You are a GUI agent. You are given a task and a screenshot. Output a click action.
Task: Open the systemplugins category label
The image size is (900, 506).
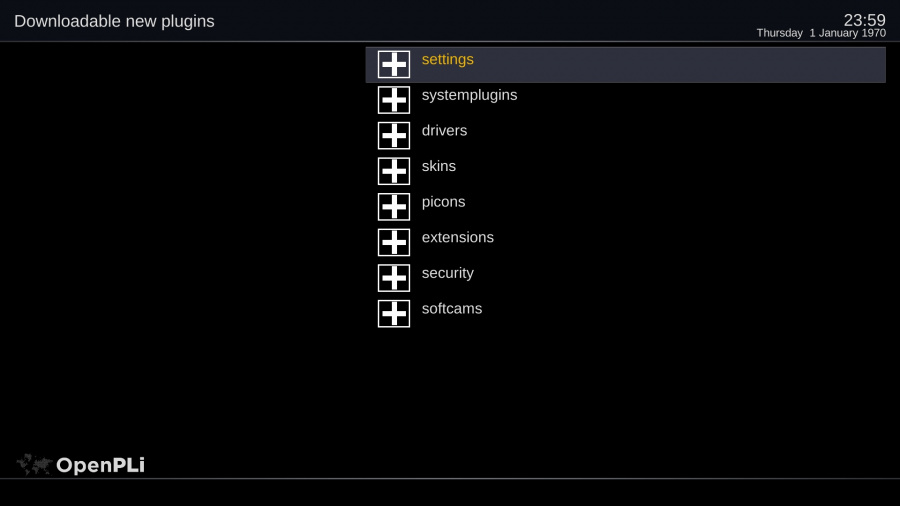pos(469,95)
